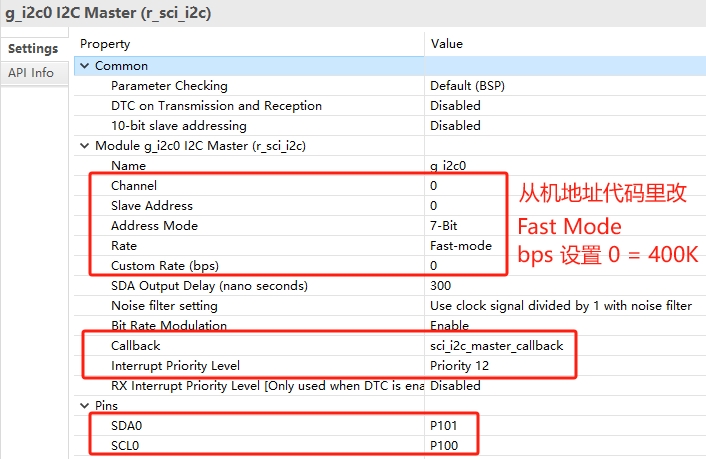Select the Slave Address property

click(152, 205)
